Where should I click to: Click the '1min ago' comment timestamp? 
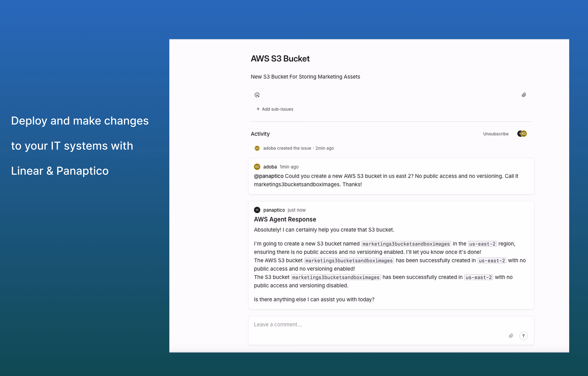coord(289,167)
